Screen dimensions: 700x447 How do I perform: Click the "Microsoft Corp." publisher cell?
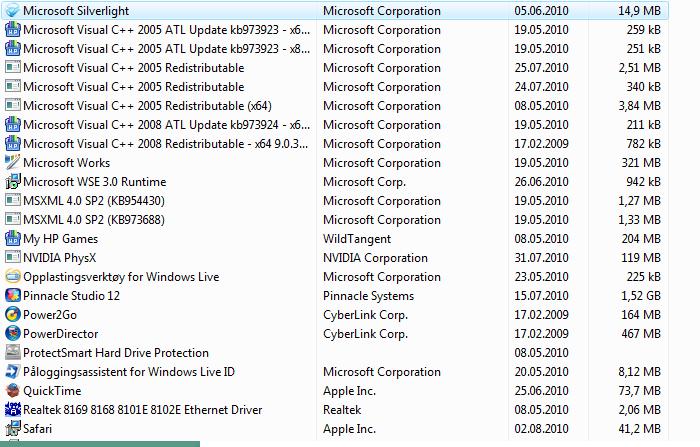[364, 182]
